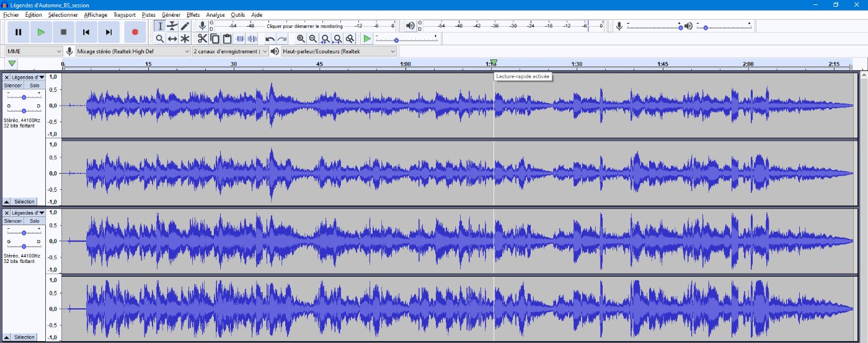868x343 pixels.
Task: Click the Paste clipboard icon
Action: (227, 38)
